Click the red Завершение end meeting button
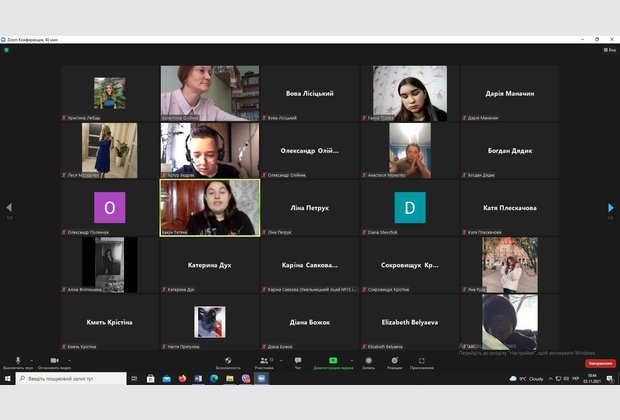The width and height of the screenshot is (620, 420). point(600,363)
